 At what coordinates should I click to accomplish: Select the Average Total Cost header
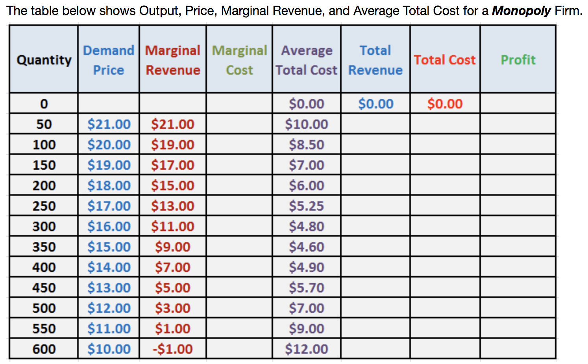(306, 60)
